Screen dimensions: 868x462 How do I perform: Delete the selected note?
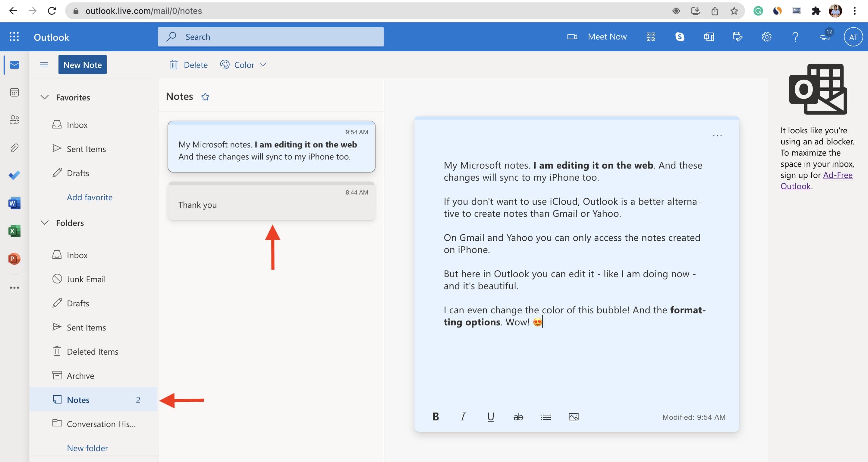189,65
